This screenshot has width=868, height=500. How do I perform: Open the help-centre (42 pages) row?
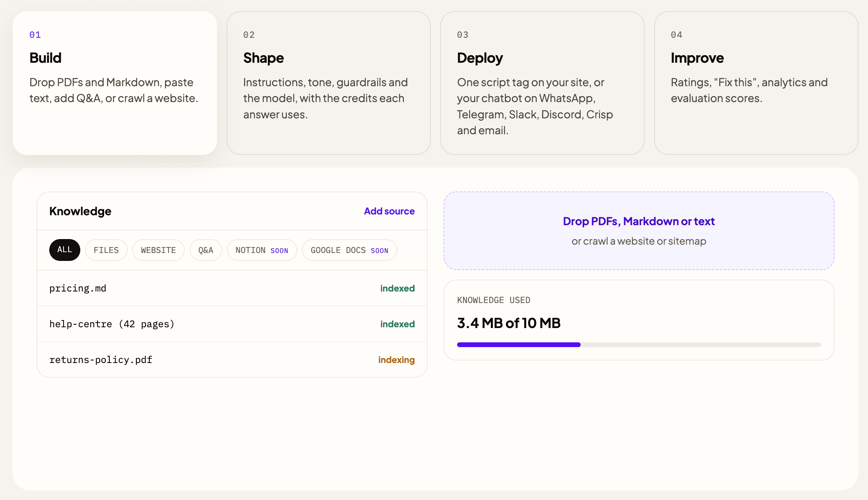(232, 324)
